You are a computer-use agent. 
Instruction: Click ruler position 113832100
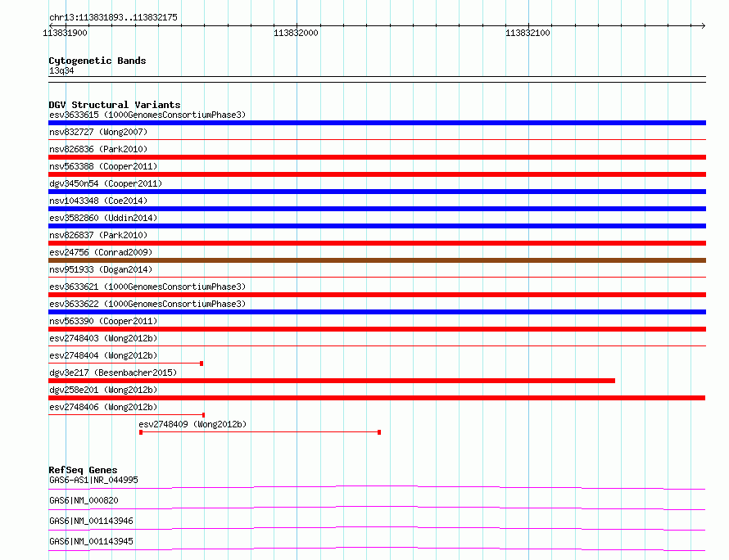[x=528, y=33]
